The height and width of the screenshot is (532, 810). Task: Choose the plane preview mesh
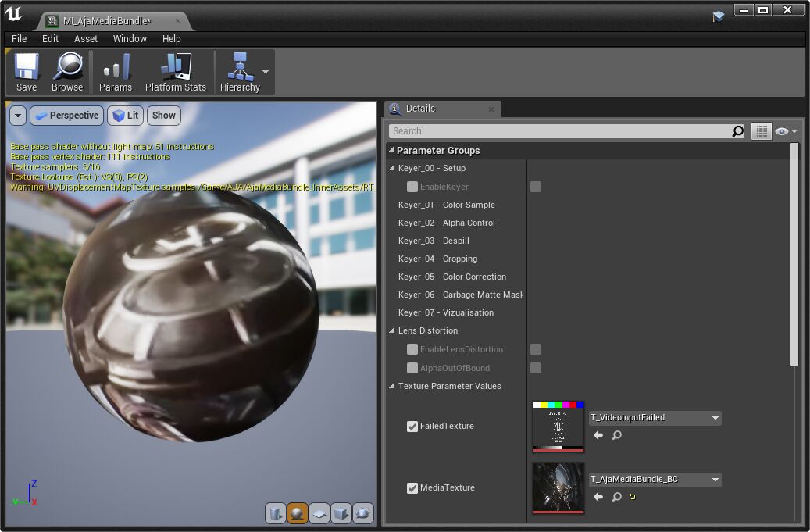click(x=319, y=513)
